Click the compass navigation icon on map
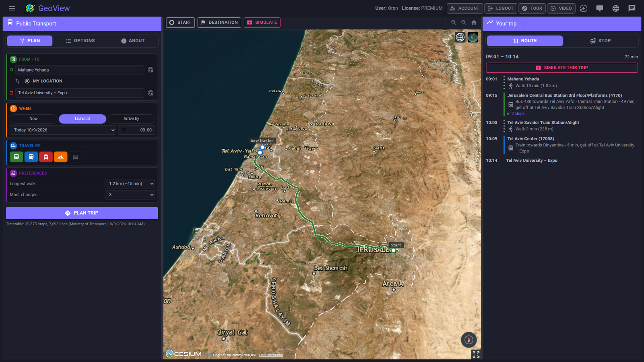Image resolution: width=644 pixels, height=362 pixels. point(469,340)
